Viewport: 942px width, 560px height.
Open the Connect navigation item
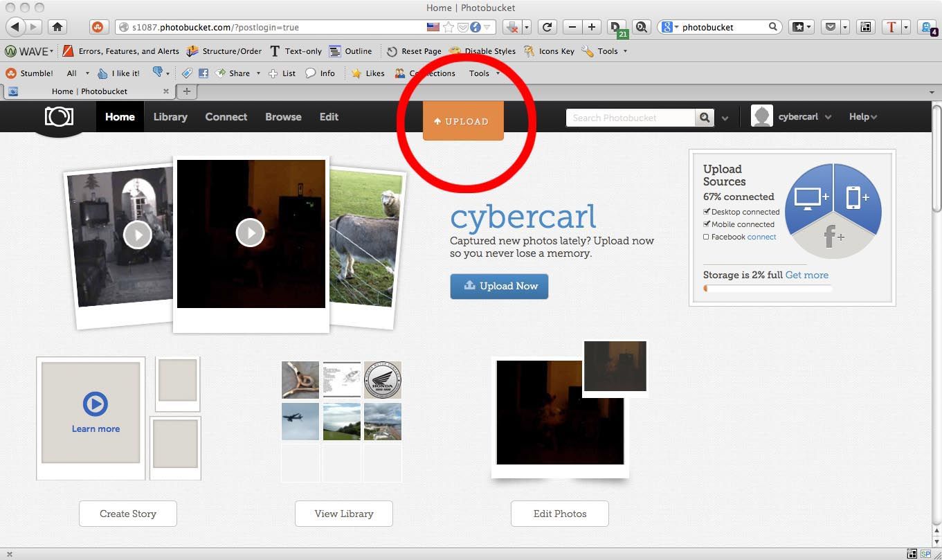[x=226, y=116]
